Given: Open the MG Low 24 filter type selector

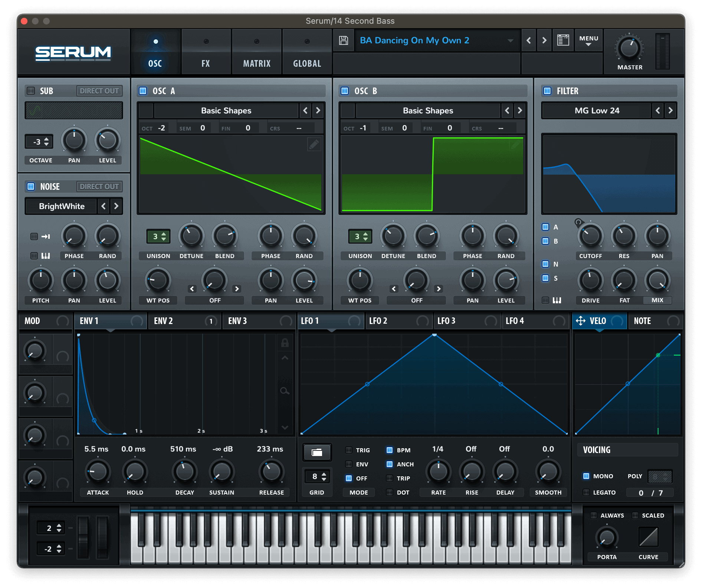Looking at the screenshot, I should point(597,110).
